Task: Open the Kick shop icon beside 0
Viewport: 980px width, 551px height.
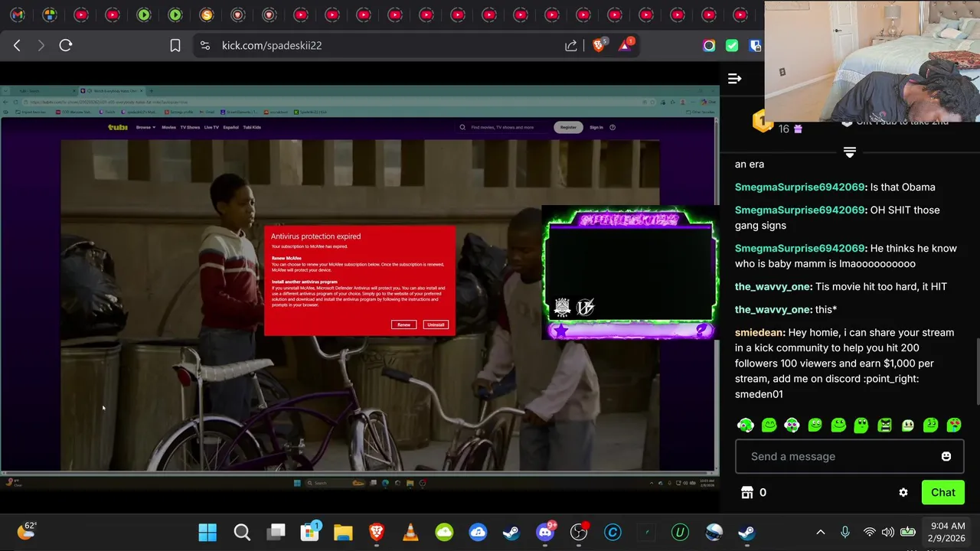Action: [x=747, y=492]
